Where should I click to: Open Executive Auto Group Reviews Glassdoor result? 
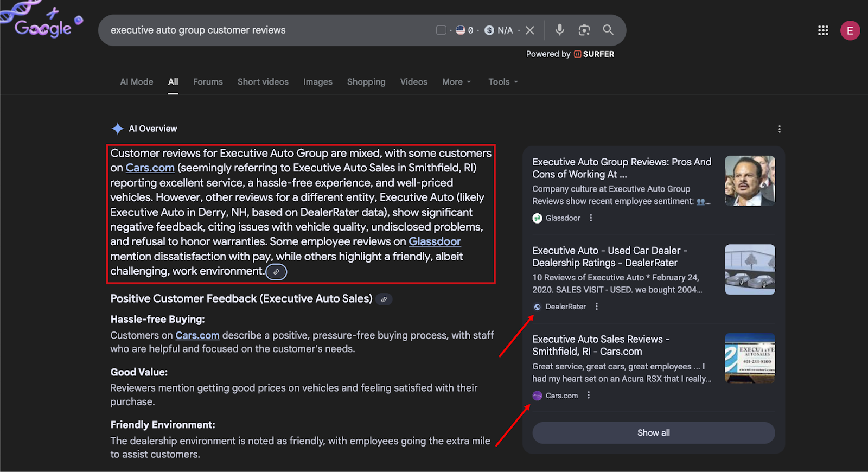(622, 168)
